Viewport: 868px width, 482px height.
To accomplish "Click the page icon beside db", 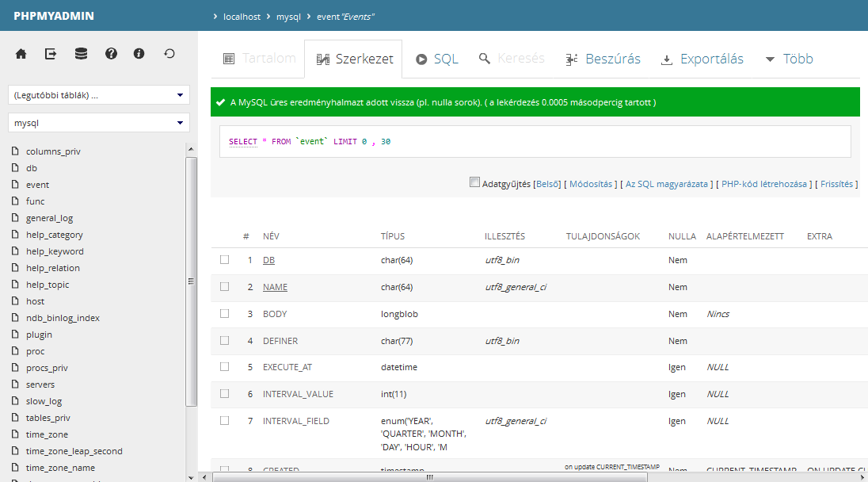I will [16, 167].
